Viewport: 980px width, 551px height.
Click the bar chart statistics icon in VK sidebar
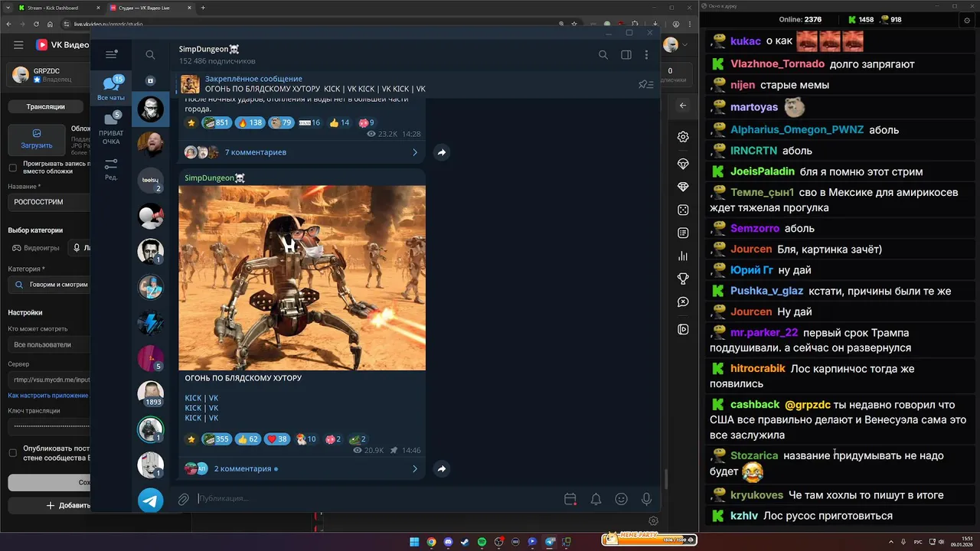point(683,256)
